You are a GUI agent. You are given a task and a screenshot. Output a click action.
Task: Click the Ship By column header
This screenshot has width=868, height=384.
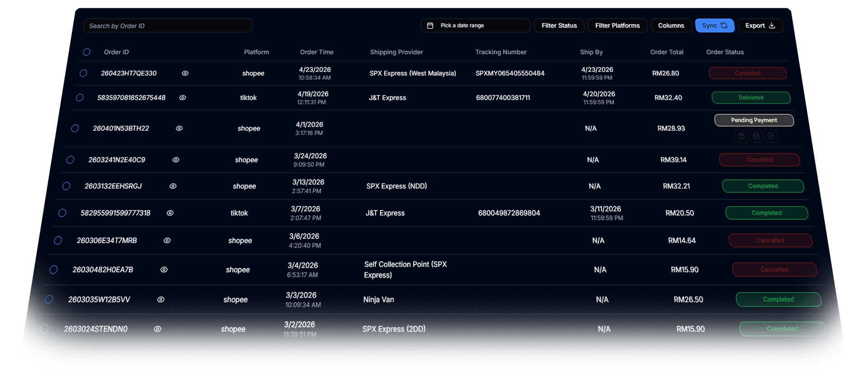coord(591,52)
